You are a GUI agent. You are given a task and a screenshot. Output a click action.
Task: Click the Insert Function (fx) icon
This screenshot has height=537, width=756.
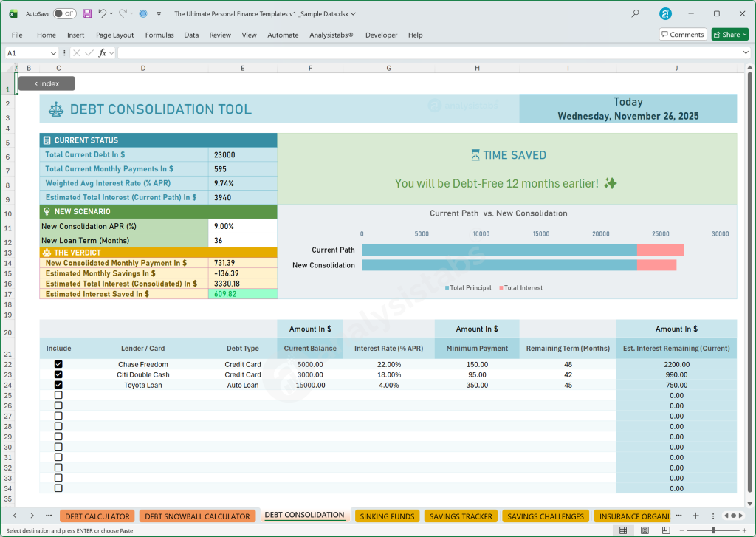(x=103, y=52)
